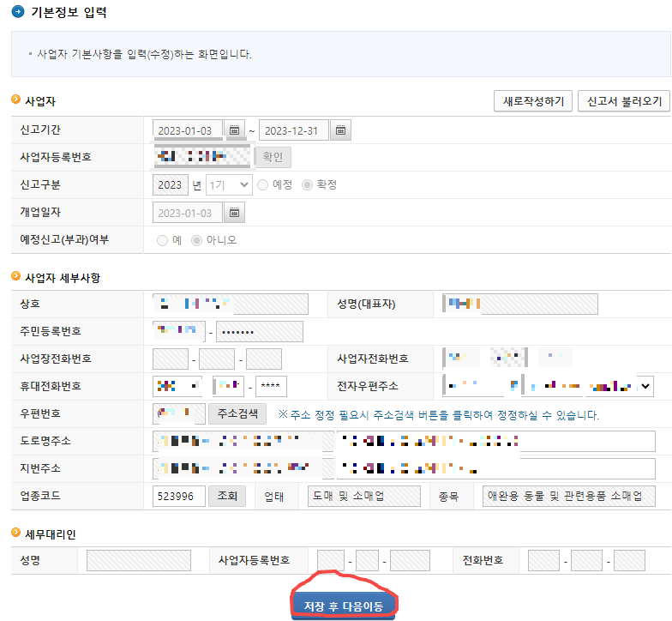The width and height of the screenshot is (672, 621).
Task: Click the masked 주민등록번호 second field
Action: pyautogui.click(x=260, y=331)
